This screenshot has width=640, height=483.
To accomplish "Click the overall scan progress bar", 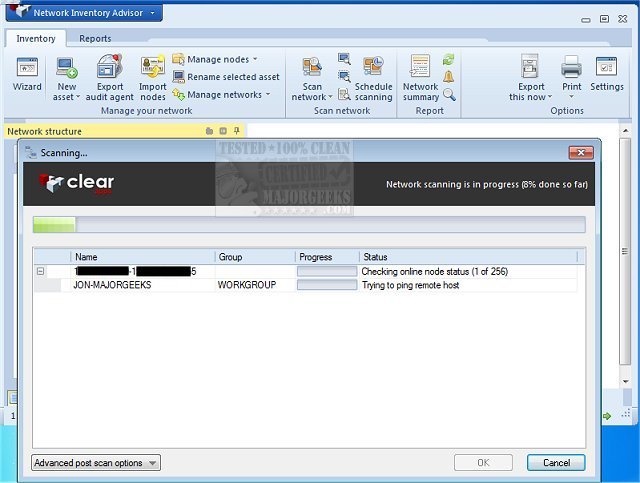I will click(x=309, y=225).
